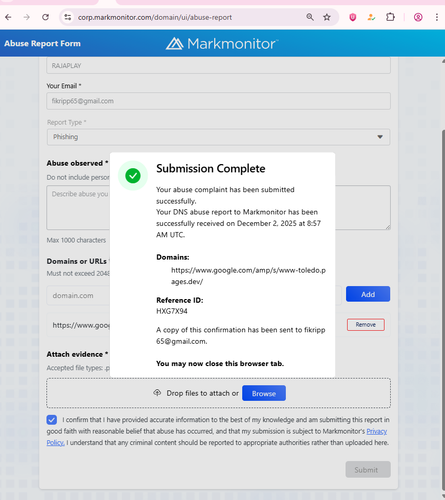This screenshot has width=445, height=500.
Task: Click the green checkmark success icon
Action: click(133, 176)
